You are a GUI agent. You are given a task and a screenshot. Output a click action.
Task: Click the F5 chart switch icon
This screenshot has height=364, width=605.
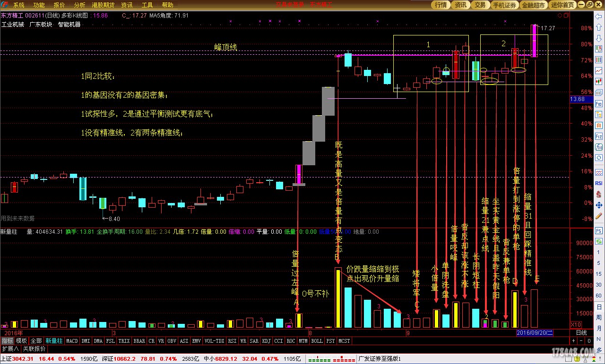tap(599, 230)
